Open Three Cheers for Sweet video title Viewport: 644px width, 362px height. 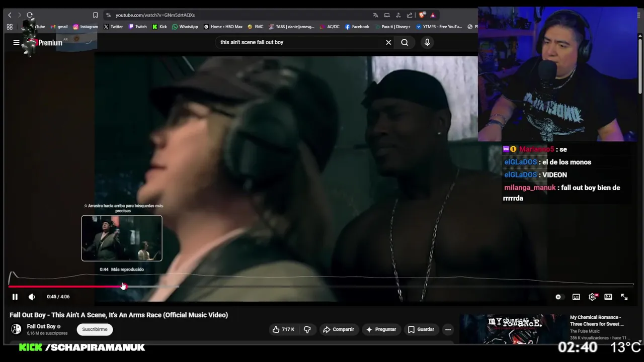(597, 321)
